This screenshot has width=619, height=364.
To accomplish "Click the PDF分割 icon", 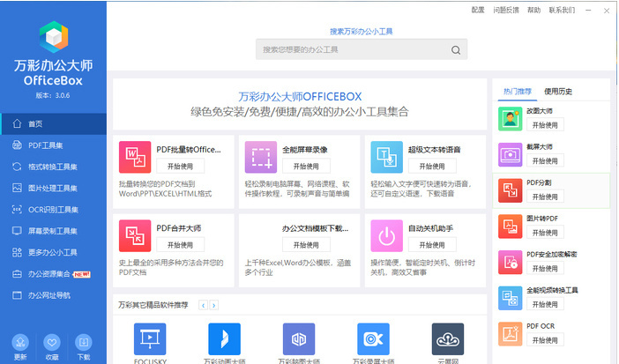I will coord(510,190).
